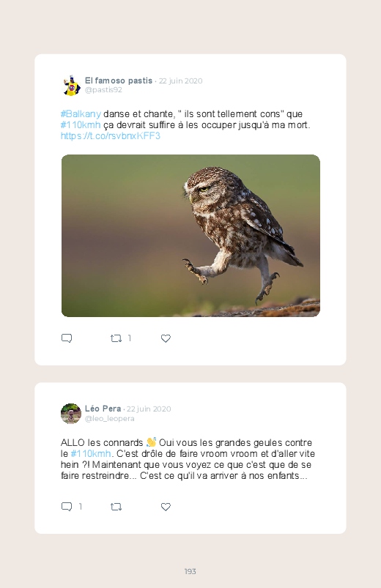Like the El famoso pastis tweet
Image resolution: width=381 pixels, height=588 pixels.
pos(166,338)
